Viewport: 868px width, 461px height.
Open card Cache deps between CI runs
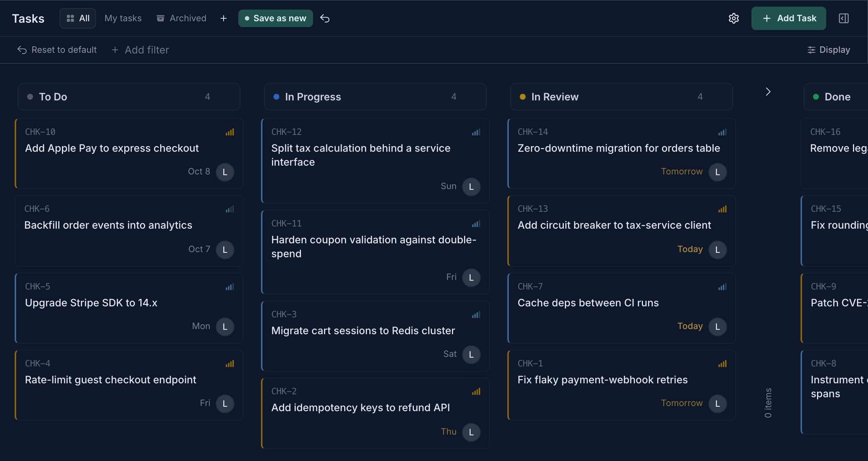(622, 308)
